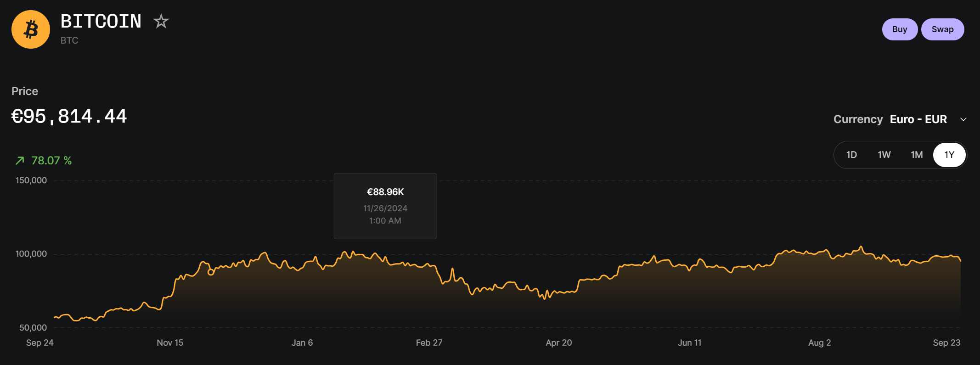This screenshot has height=365, width=980.
Task: Click the BTC ticker symbol
Action: coord(69,40)
